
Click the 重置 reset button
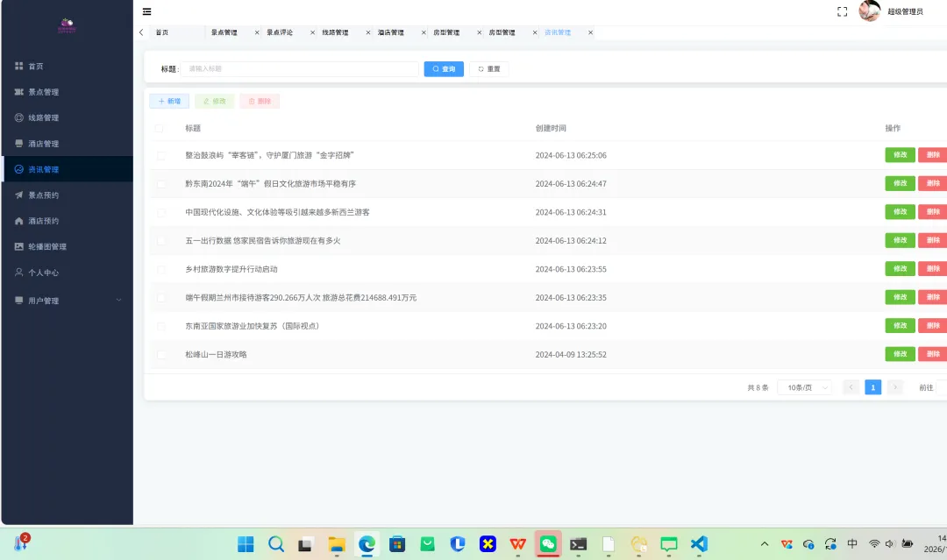point(489,68)
